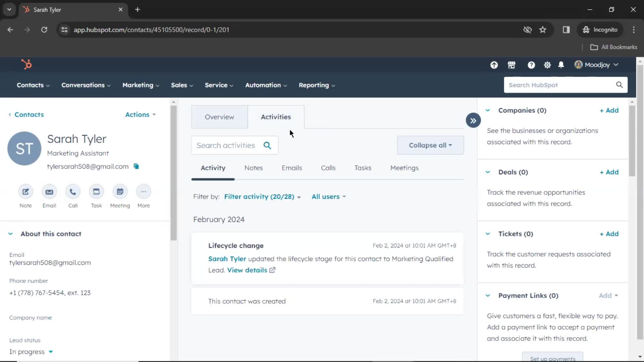The height and width of the screenshot is (362, 644).
Task: Compose an Email to the contact
Action: coord(49,192)
